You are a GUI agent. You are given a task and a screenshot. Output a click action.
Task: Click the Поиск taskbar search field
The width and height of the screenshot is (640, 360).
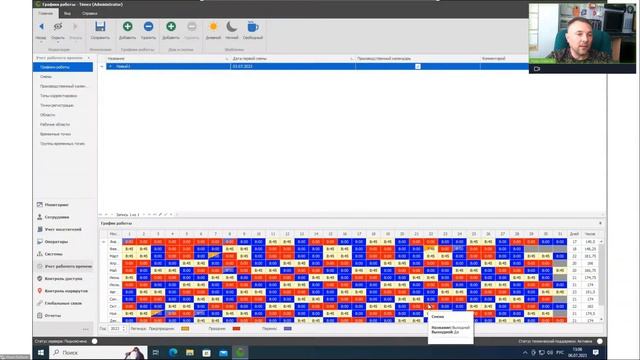pyautogui.click(x=98, y=353)
